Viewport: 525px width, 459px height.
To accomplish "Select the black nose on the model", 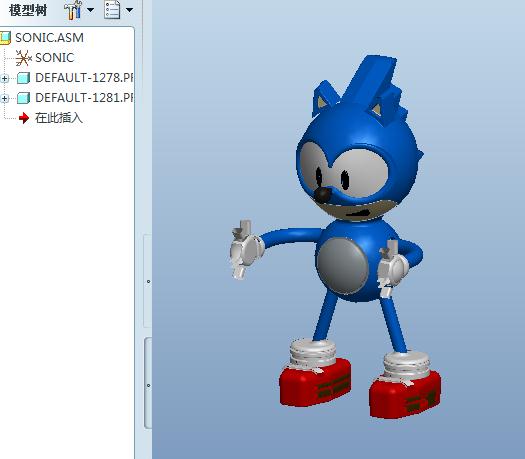I will pyautogui.click(x=323, y=195).
